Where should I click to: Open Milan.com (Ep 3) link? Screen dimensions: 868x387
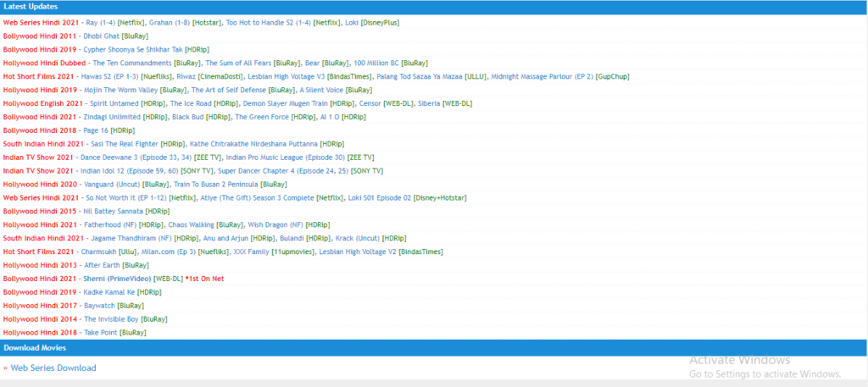pyautogui.click(x=169, y=252)
